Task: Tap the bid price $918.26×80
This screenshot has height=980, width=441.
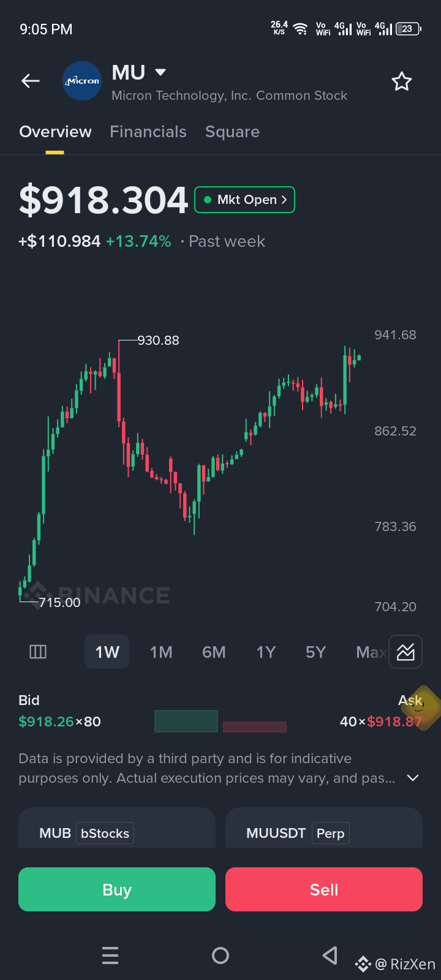Action: (x=59, y=722)
